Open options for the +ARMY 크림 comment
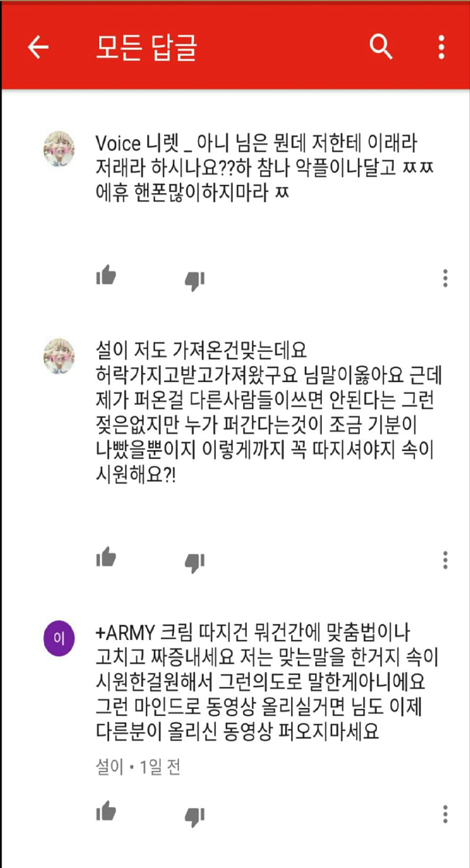Screen dimensions: 470x868 point(445,814)
